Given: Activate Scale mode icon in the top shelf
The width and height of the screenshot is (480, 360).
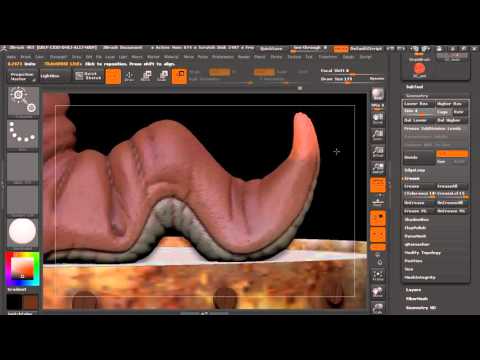Looking at the screenshot, I should (163, 76).
